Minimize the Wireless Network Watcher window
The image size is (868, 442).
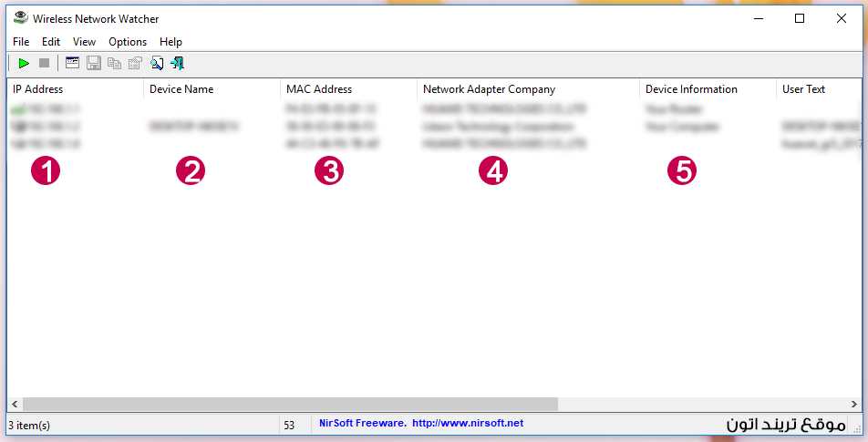tap(759, 18)
